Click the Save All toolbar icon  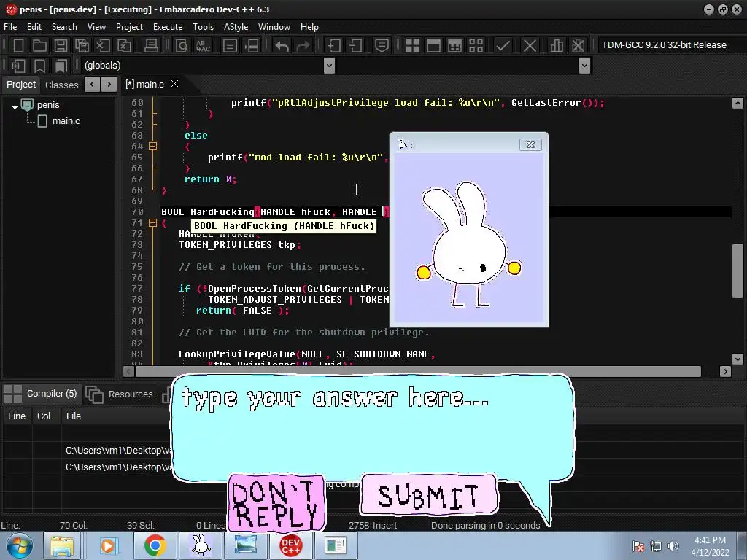click(x=82, y=46)
